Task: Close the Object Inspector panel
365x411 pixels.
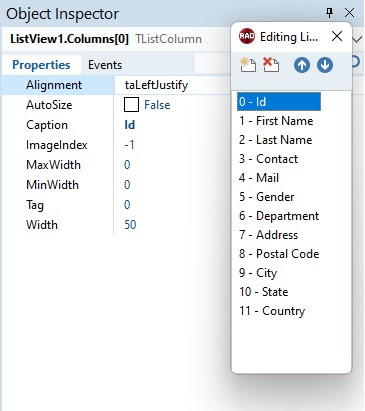Action: (x=350, y=13)
